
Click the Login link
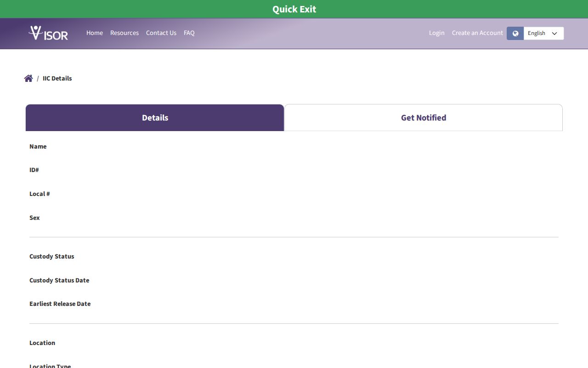tap(437, 33)
